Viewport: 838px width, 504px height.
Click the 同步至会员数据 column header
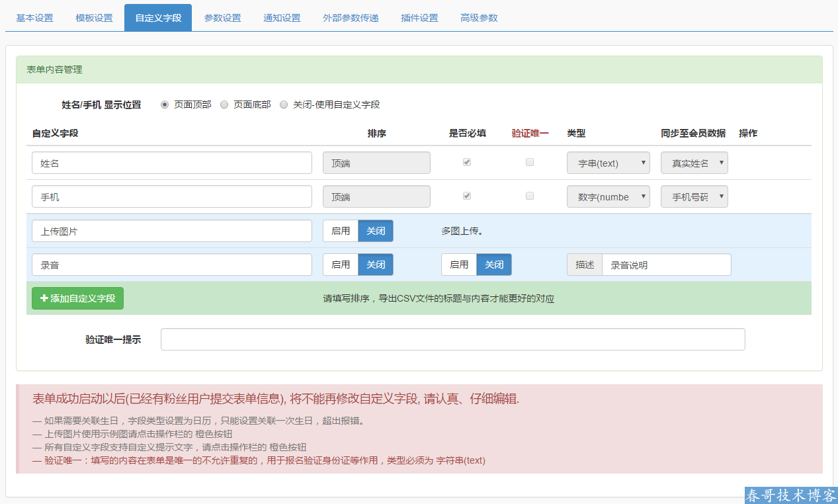693,133
